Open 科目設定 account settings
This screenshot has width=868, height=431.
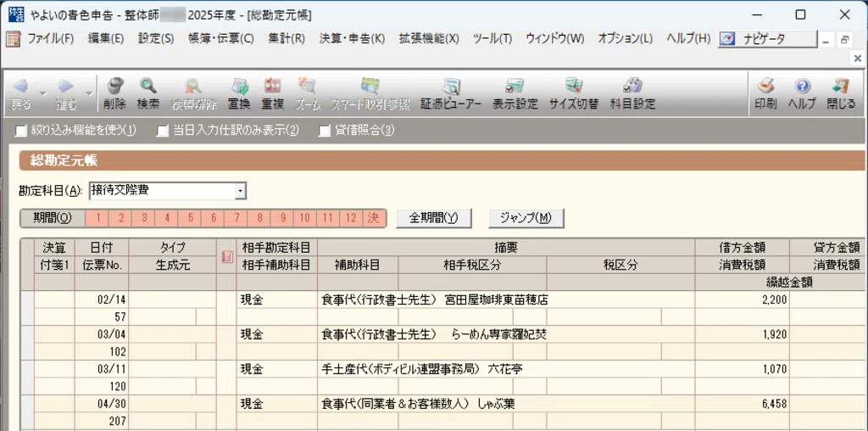tap(632, 86)
